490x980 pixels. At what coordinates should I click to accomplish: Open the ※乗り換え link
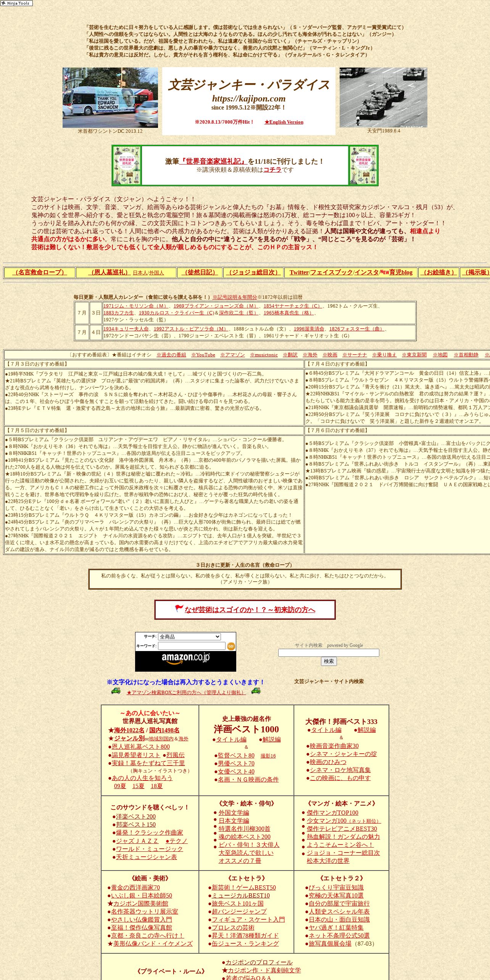point(384,355)
